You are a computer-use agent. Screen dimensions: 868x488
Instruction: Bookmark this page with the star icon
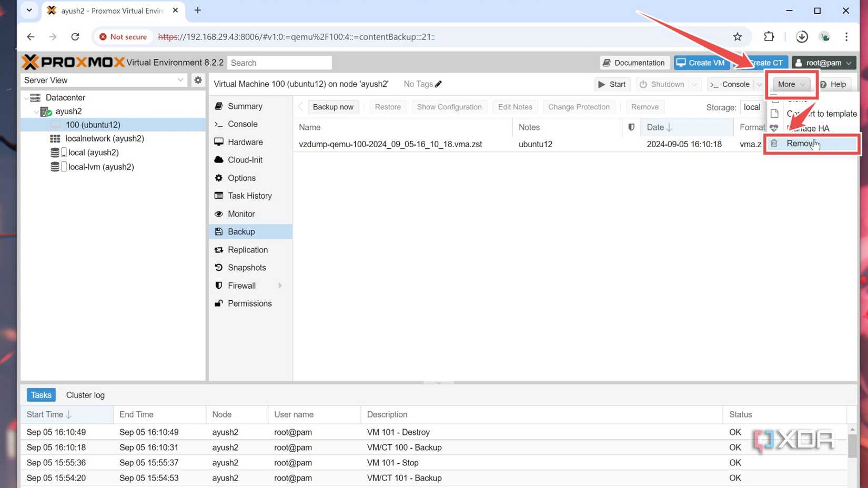[x=738, y=37]
